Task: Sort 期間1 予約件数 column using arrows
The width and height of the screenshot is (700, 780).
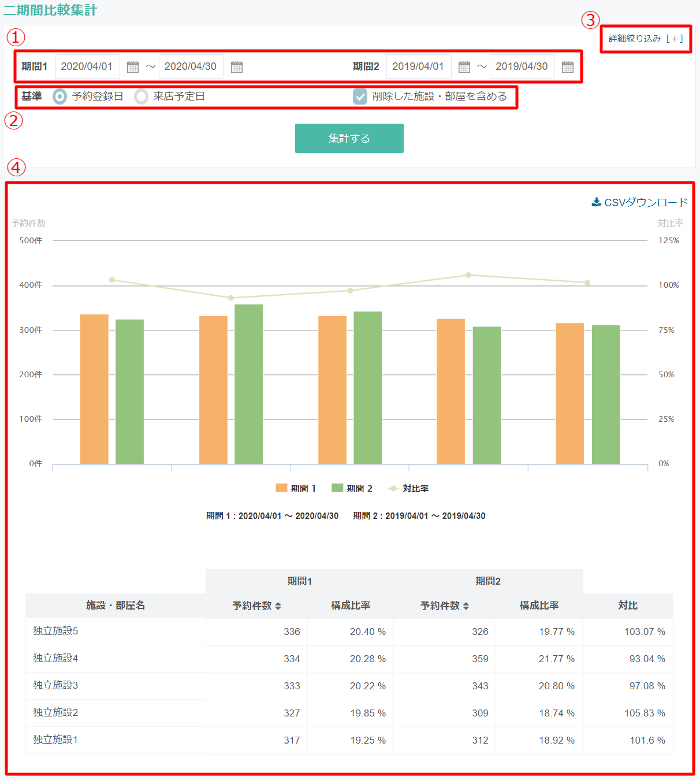Action: pyautogui.click(x=278, y=606)
